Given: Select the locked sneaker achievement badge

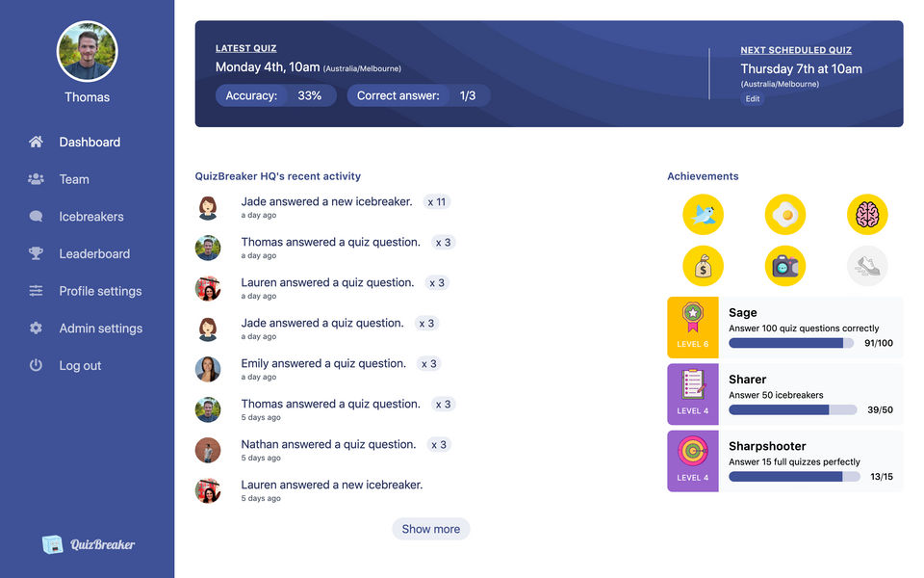Looking at the screenshot, I should (x=867, y=266).
